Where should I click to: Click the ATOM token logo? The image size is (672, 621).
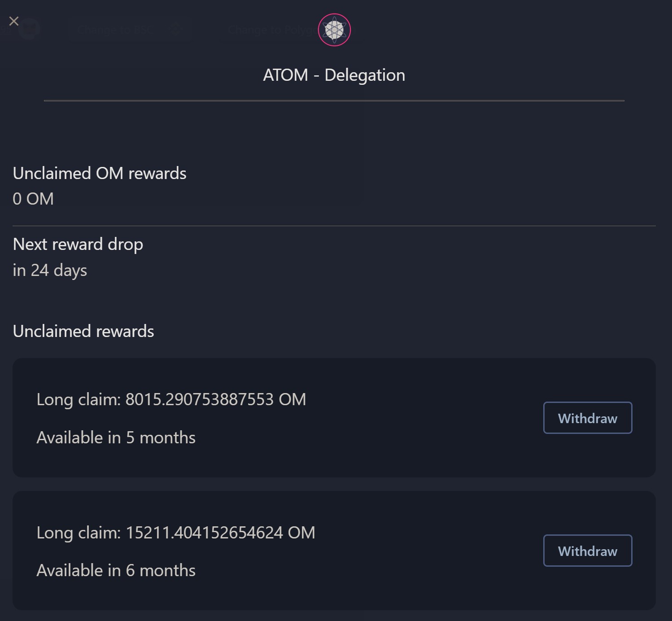(x=334, y=30)
